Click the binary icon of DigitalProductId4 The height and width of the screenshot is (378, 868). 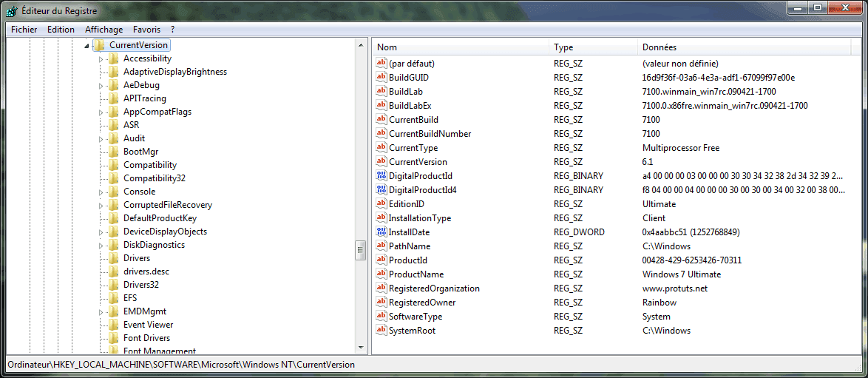[x=382, y=189]
